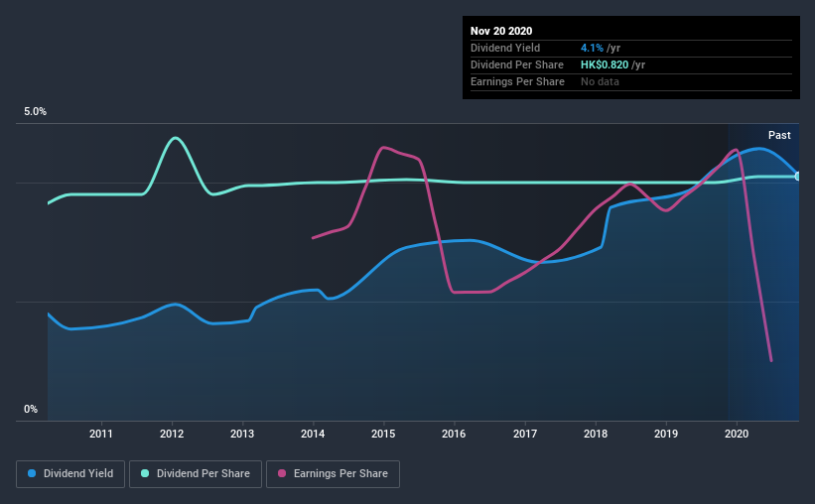Click the HK$0.820 dividend per share value
The height and width of the screenshot is (504, 815).
pos(605,64)
